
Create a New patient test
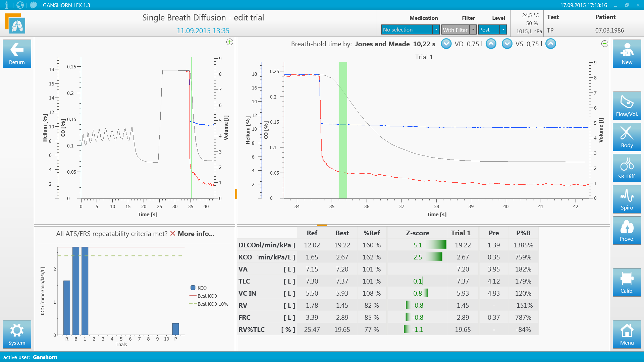pos(627,54)
